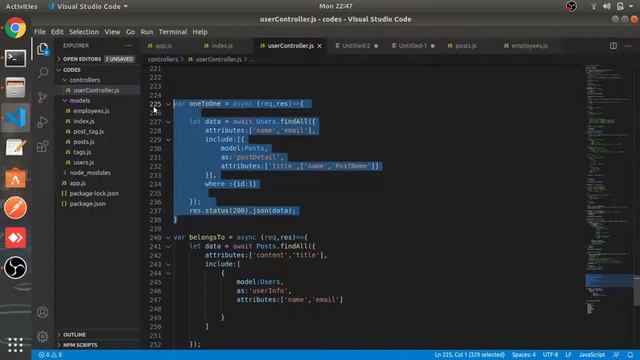Open the red AnyDesk dock icon
The width and height of the screenshot is (640, 360).
tap(16, 238)
